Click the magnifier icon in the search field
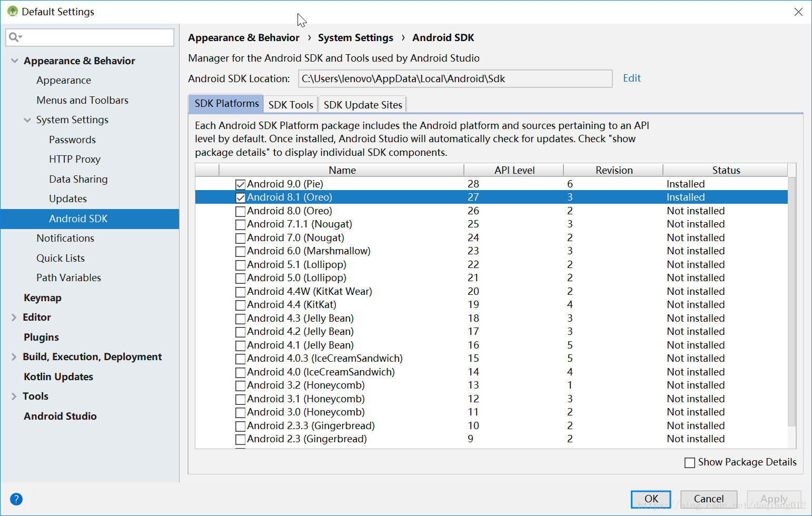Image resolution: width=812 pixels, height=516 pixels. point(15,37)
